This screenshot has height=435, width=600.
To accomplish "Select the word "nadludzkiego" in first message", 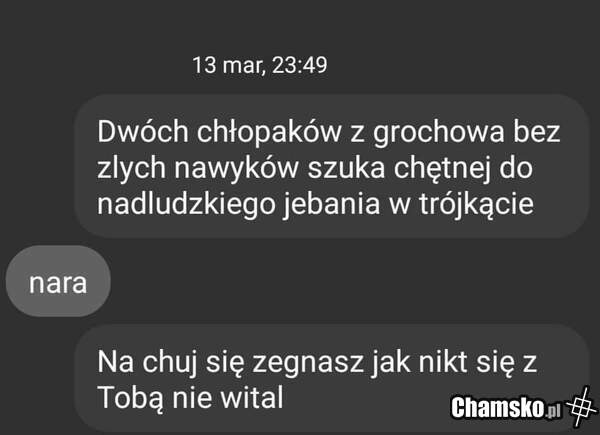I will click(186, 205).
